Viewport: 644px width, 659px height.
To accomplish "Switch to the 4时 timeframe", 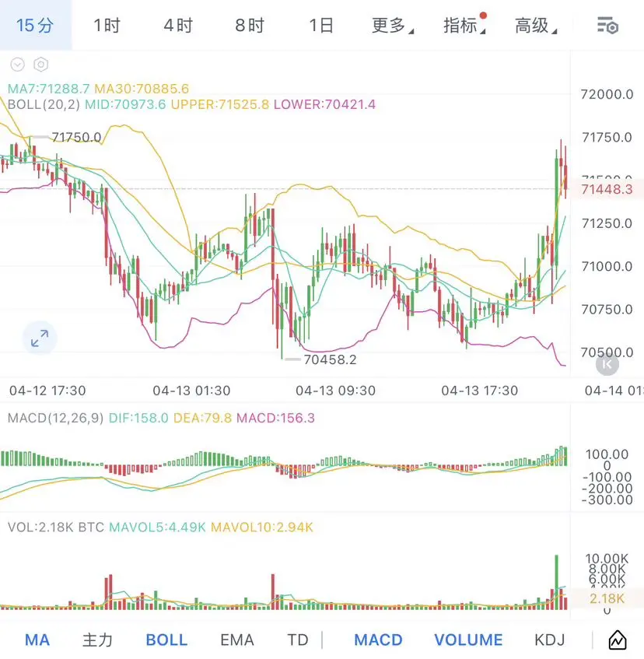I will pyautogui.click(x=178, y=25).
